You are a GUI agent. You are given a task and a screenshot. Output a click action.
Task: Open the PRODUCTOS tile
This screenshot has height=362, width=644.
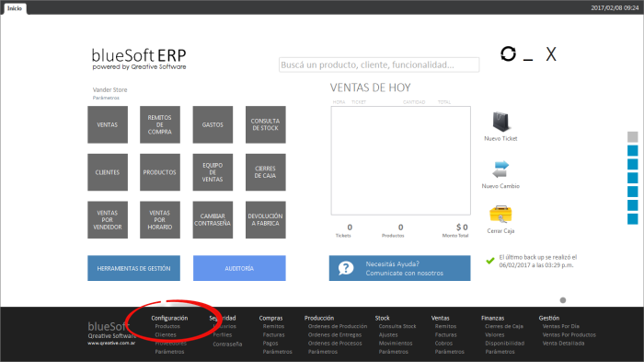point(160,172)
